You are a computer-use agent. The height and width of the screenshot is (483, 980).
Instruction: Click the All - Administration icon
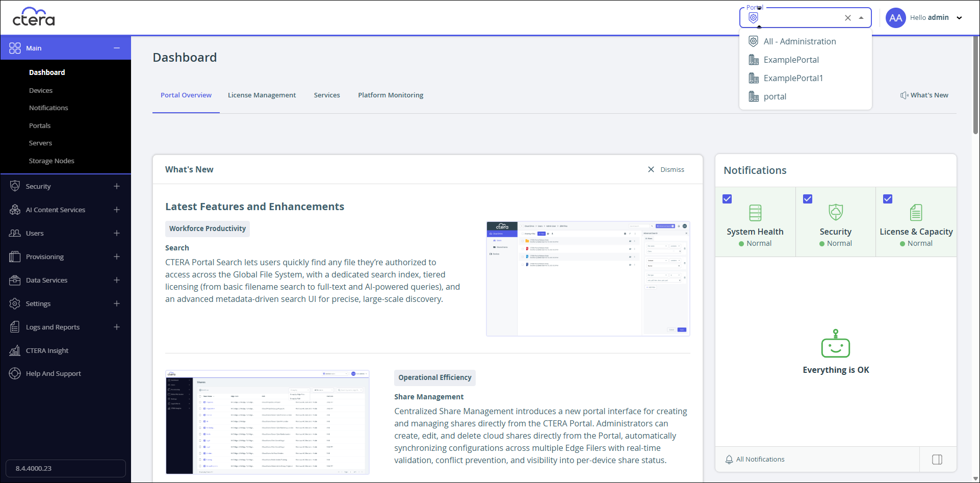coord(754,41)
